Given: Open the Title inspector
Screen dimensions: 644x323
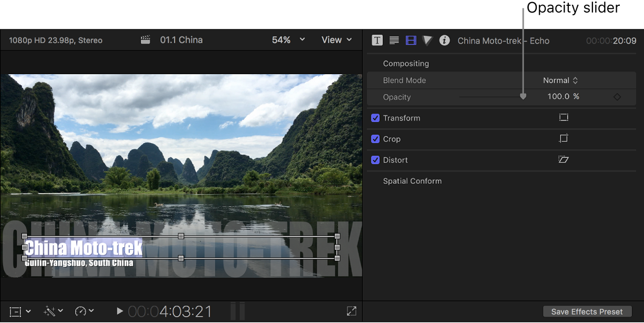Looking at the screenshot, I should [377, 40].
